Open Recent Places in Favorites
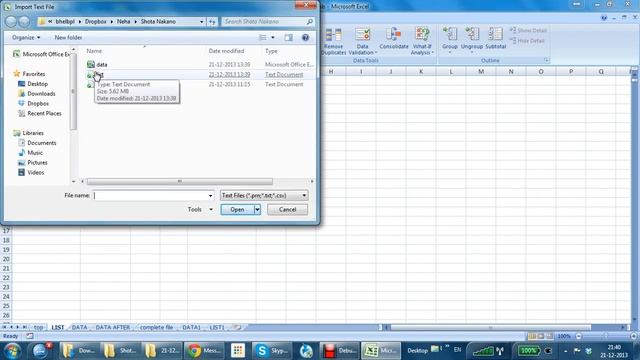 [40, 113]
